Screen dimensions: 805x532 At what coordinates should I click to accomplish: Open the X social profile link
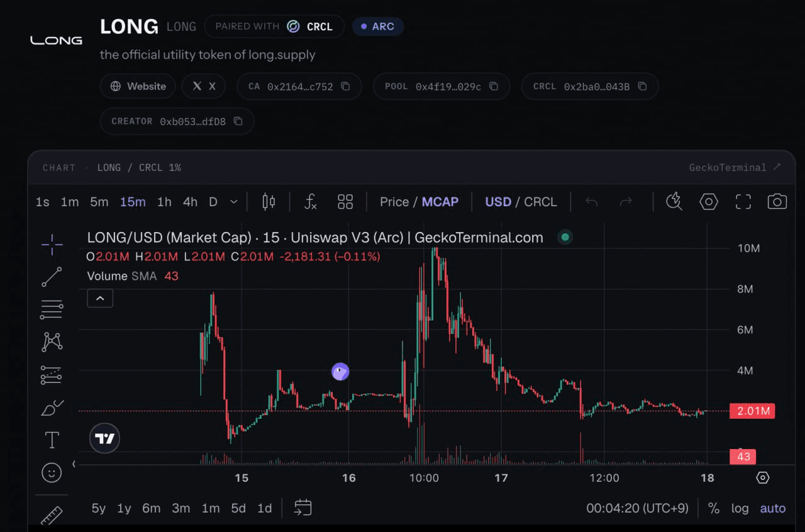[204, 86]
